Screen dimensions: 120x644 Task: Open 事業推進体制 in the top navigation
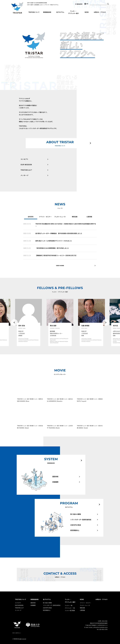[x=47, y=12]
